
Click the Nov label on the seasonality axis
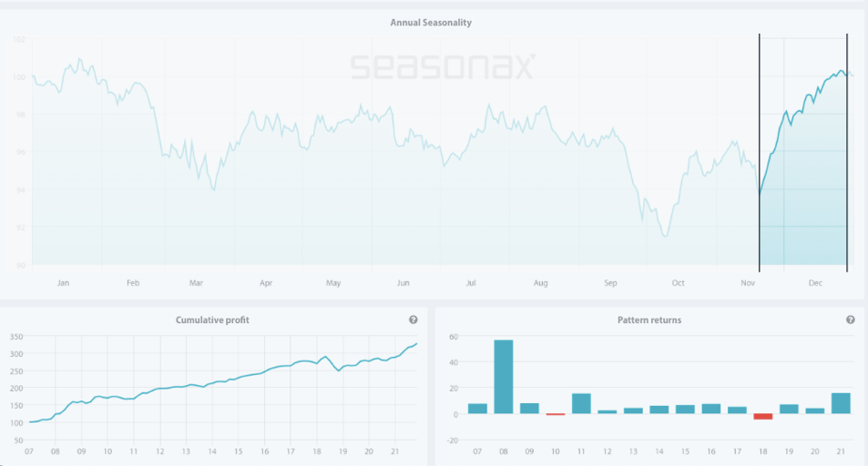pyautogui.click(x=748, y=283)
